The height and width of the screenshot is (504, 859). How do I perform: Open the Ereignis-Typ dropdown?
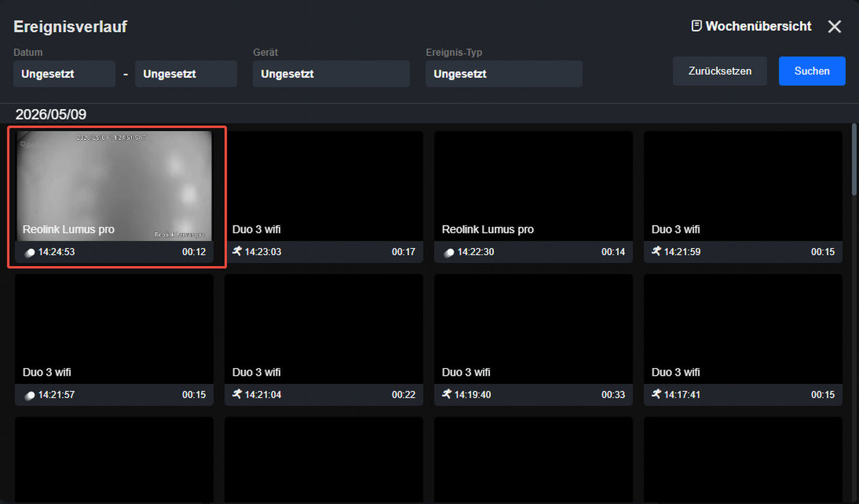coord(504,74)
